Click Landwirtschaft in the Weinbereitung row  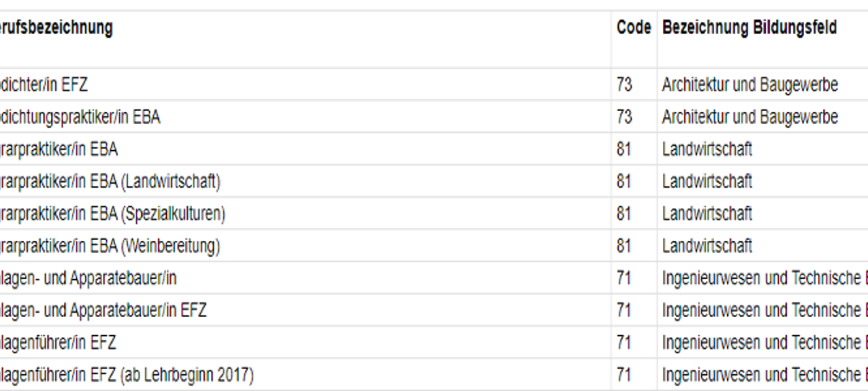coord(707,246)
